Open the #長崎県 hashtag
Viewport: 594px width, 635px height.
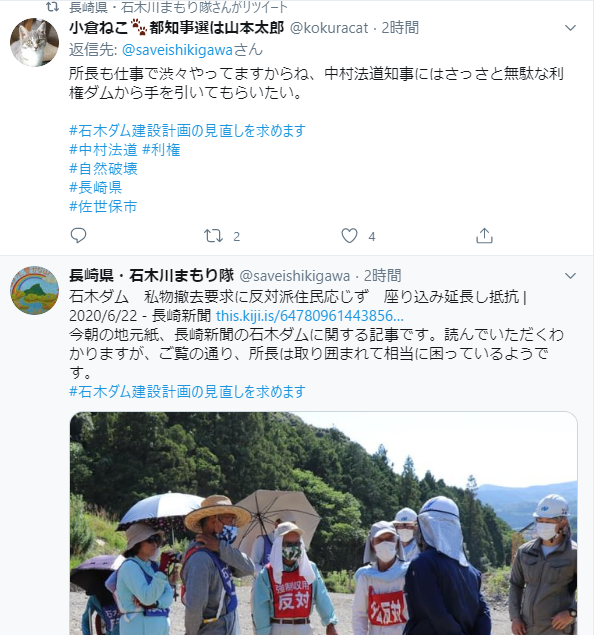(96, 188)
